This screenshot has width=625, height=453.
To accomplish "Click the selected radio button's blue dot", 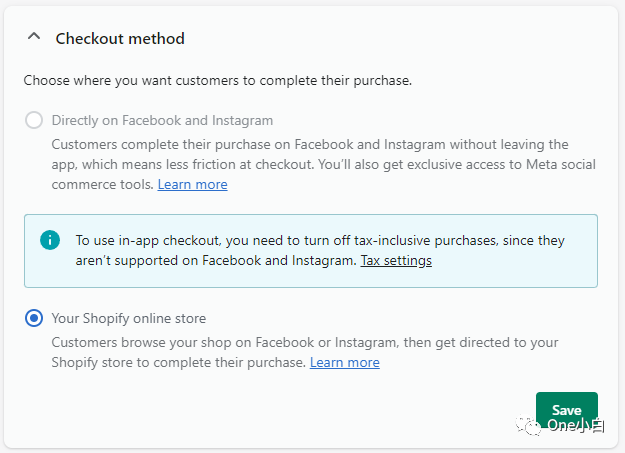I will tap(34, 318).
